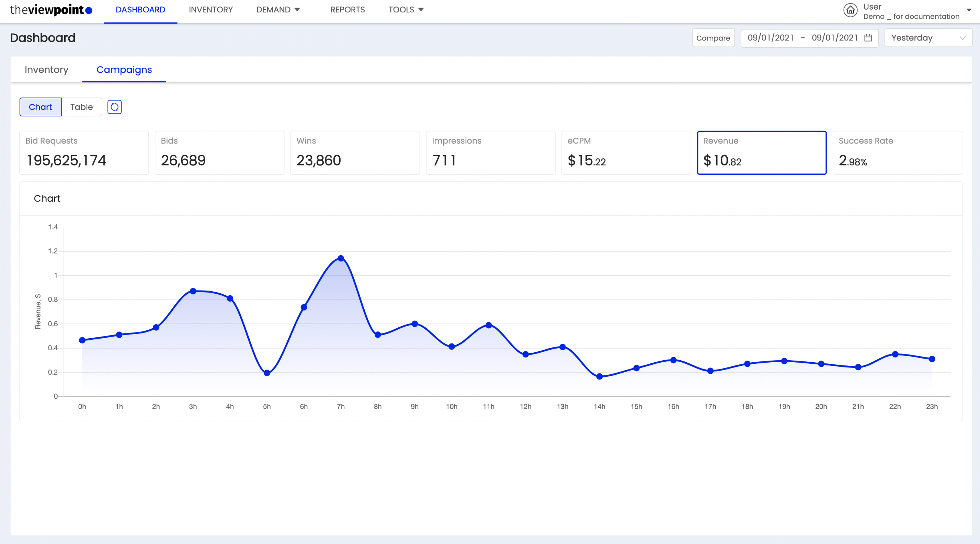Viewport: 980px width, 544px height.
Task: Go to the DASHBOARD nav item
Action: (x=140, y=10)
